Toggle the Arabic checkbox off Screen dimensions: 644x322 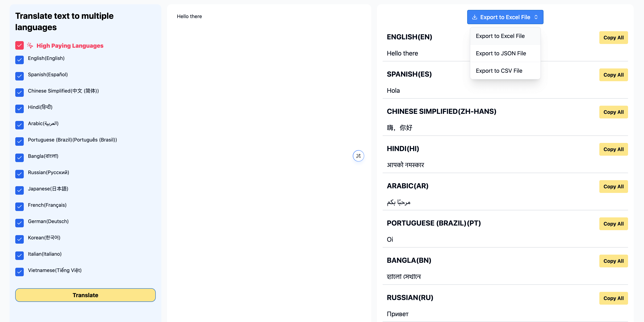click(x=19, y=125)
